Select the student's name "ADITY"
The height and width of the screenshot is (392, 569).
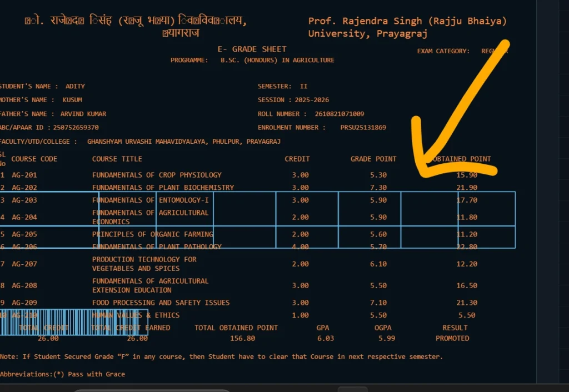(75, 86)
